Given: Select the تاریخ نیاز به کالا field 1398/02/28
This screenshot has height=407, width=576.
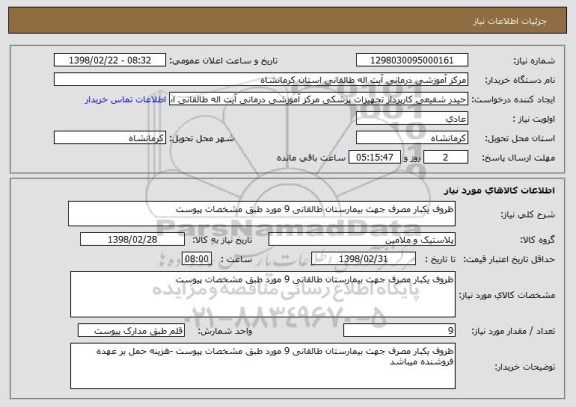Looking at the screenshot, I should (132, 239).
